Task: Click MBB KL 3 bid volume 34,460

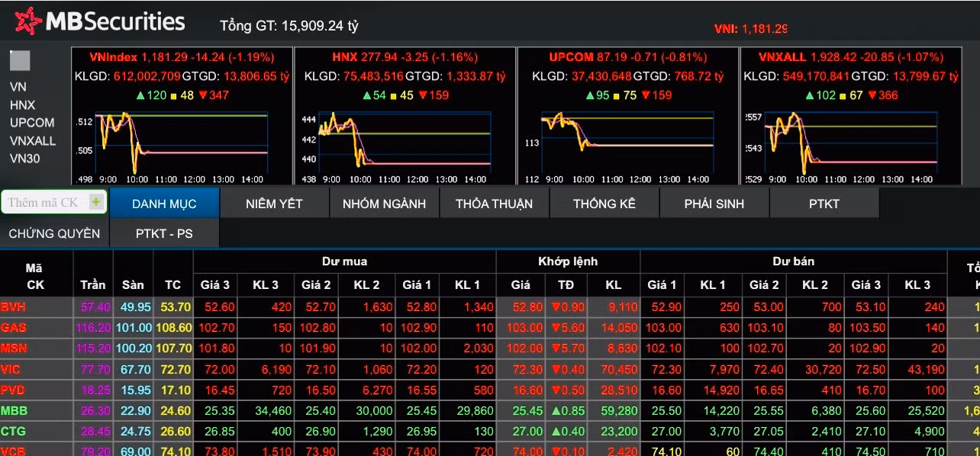Action: [272, 411]
